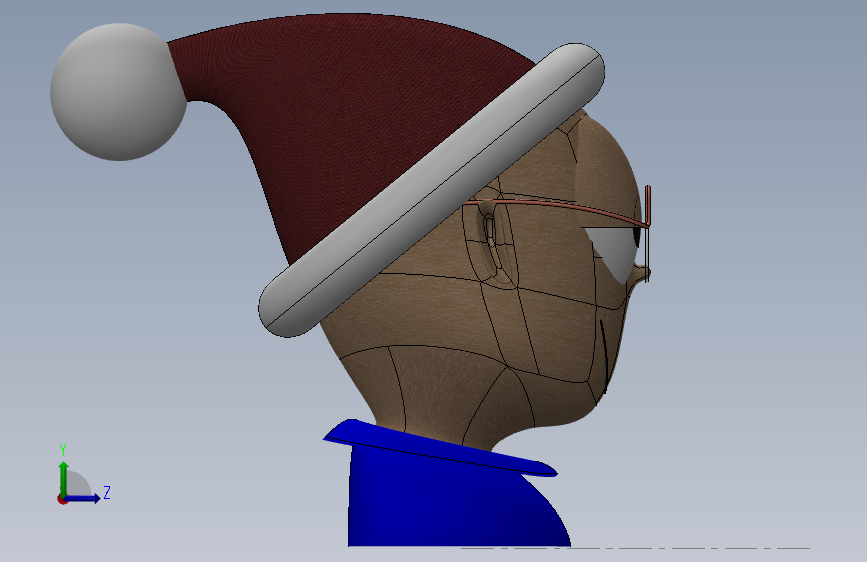The image size is (867, 562).
Task: Click the red origin dot of the orientation triad
Action: pos(62,499)
